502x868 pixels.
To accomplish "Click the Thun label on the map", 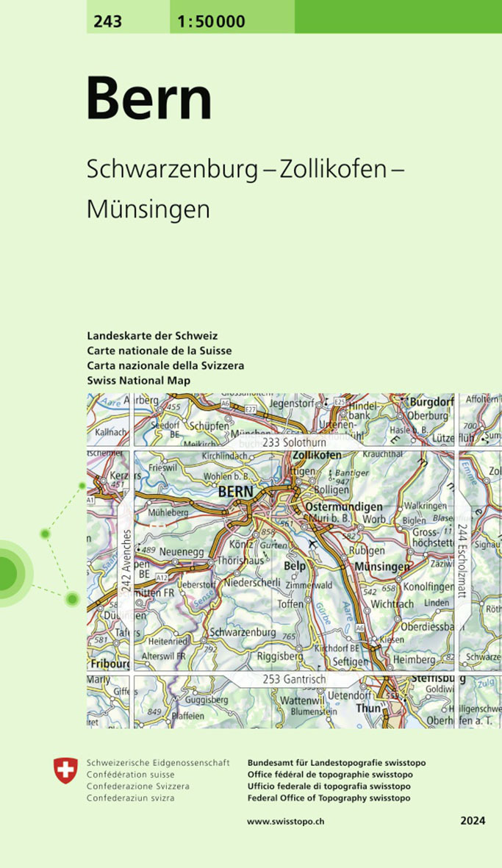I will (x=368, y=709).
